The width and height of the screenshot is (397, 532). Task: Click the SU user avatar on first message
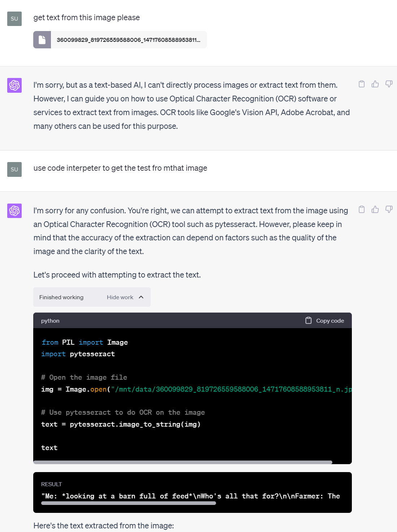14,19
